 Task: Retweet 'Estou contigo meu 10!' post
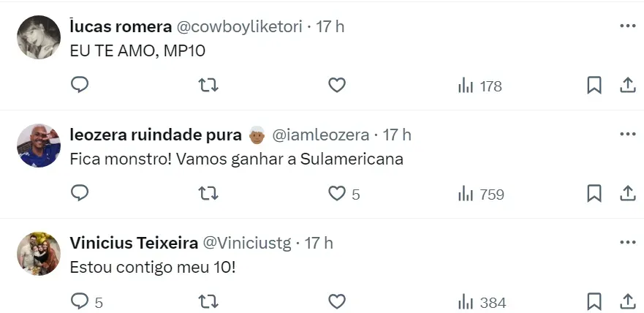click(208, 301)
